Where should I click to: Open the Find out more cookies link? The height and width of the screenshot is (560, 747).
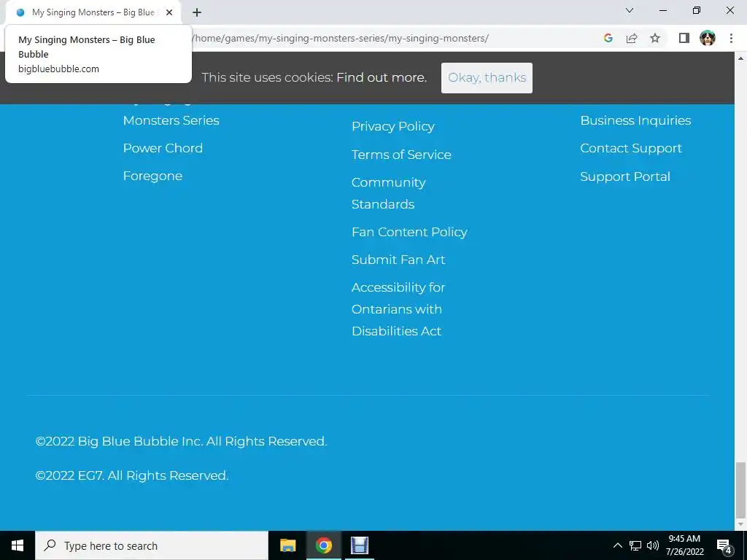click(381, 77)
